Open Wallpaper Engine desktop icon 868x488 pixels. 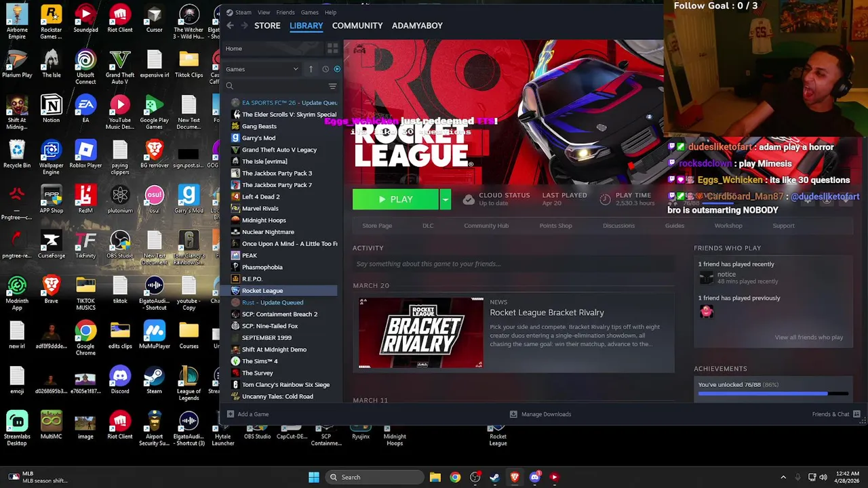(51, 157)
